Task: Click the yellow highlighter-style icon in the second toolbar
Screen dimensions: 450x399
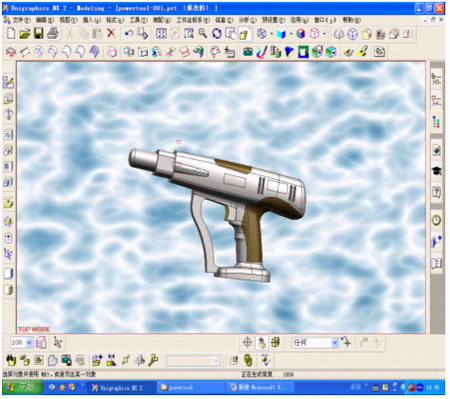Action: 362,52
